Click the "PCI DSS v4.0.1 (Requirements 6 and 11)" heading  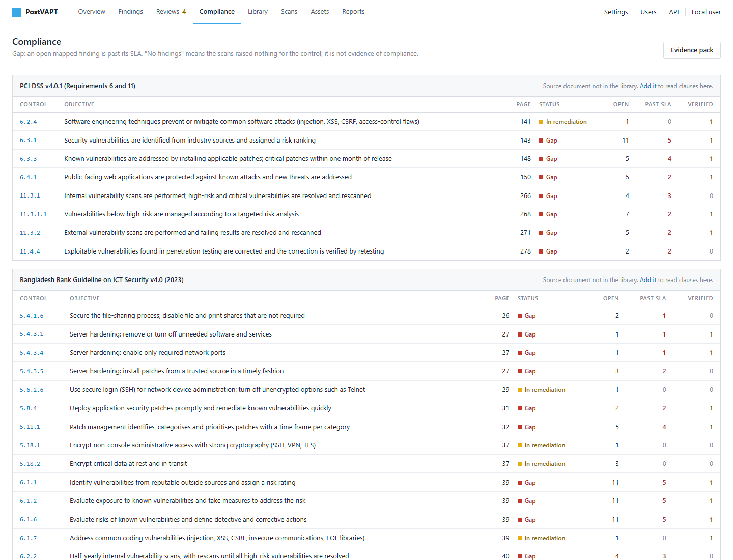coord(78,86)
